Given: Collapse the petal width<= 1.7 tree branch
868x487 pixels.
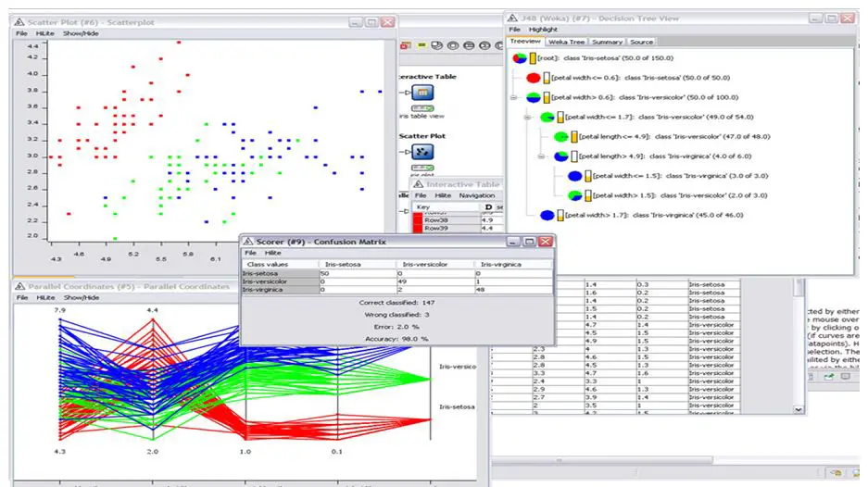Looking at the screenshot, I should point(527,118).
